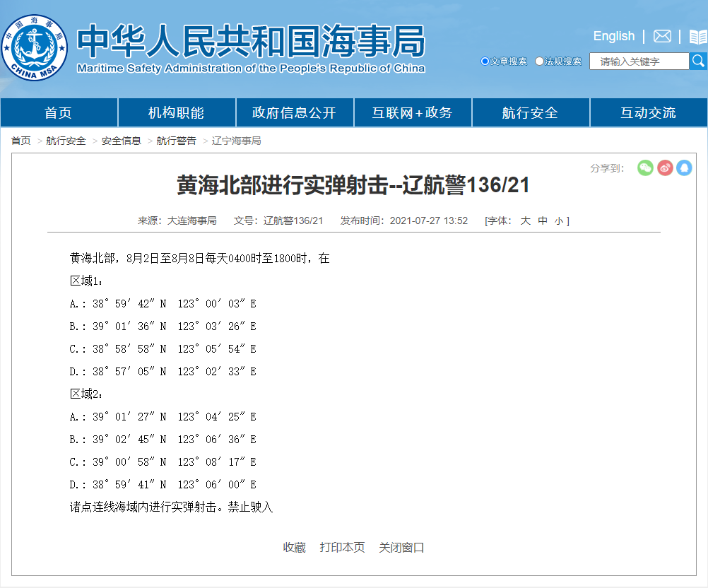This screenshot has height=588, width=708.
Task: Go to 航行警告 in the breadcrumb
Action: tap(176, 141)
